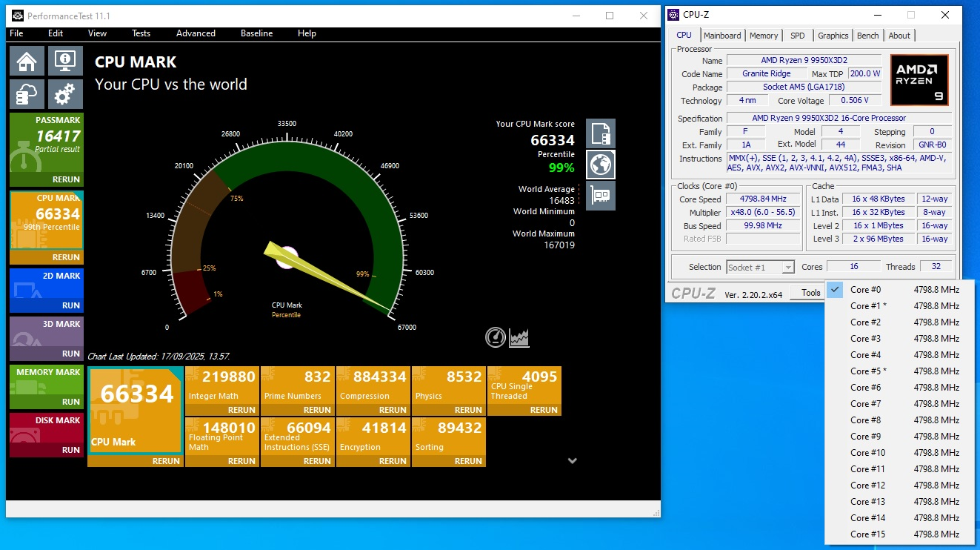Open the system information monitor icon
980x550 pixels.
pyautogui.click(x=65, y=61)
